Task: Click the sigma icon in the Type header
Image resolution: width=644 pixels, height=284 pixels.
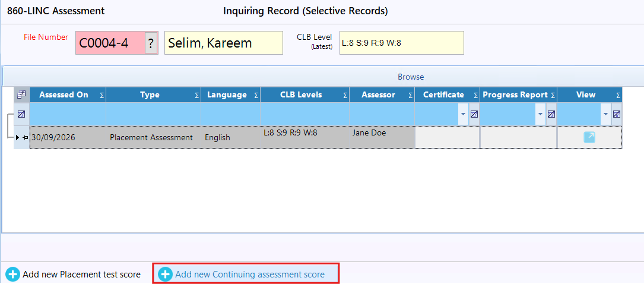Action: (x=196, y=95)
